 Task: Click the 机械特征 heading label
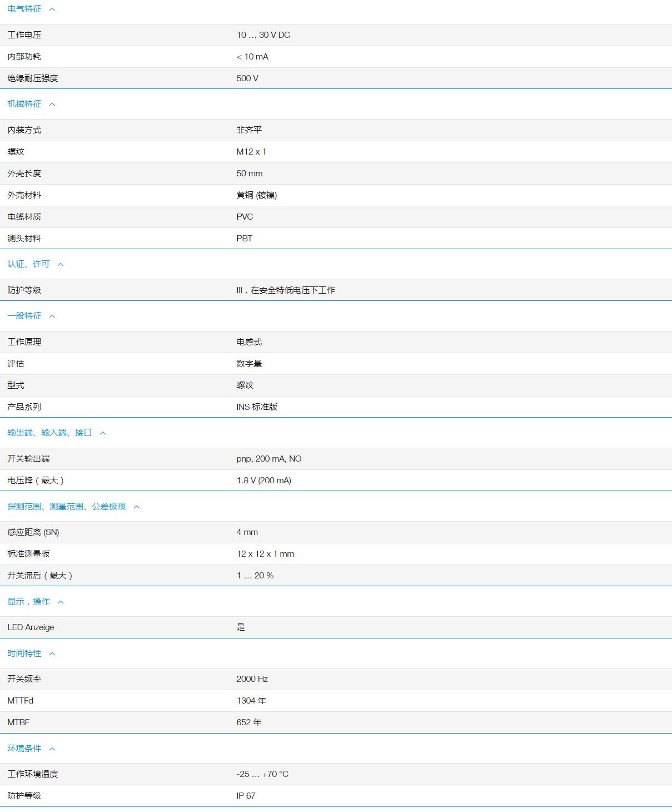point(24,104)
